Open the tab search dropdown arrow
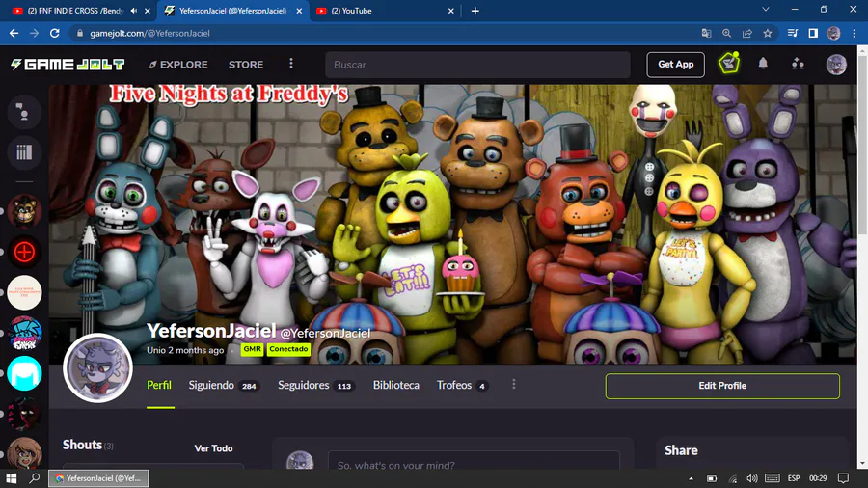Image resolution: width=868 pixels, height=488 pixels. (x=766, y=10)
